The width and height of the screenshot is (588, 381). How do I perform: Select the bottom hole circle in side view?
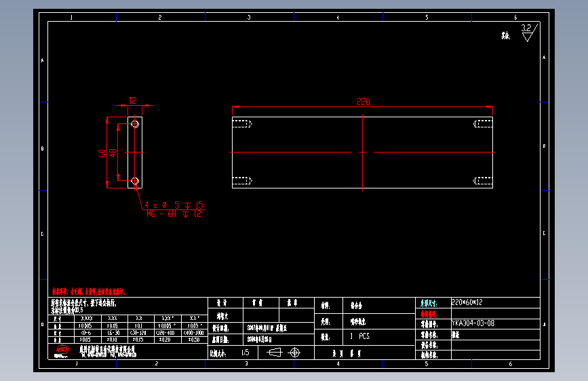pos(135,181)
